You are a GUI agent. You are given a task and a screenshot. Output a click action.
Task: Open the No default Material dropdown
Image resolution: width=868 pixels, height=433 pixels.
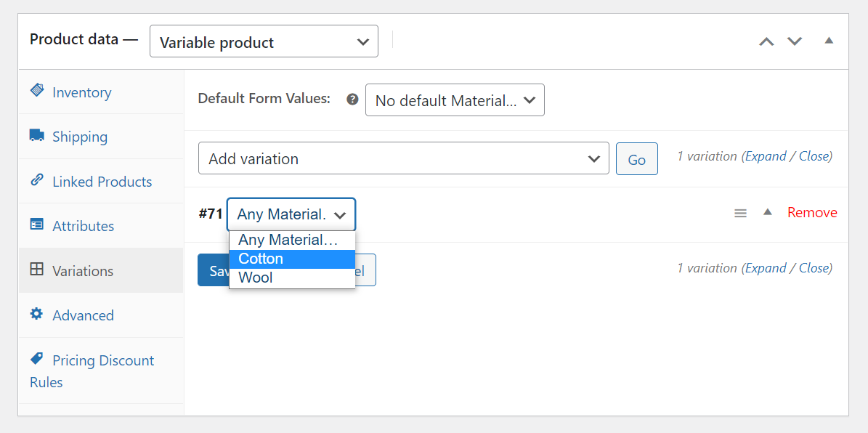click(x=455, y=100)
